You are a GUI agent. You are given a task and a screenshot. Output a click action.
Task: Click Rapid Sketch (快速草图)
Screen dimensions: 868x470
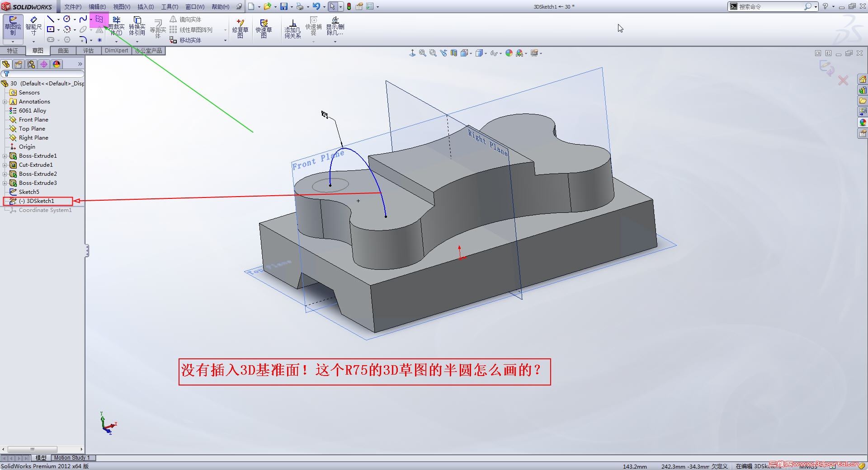coord(264,28)
